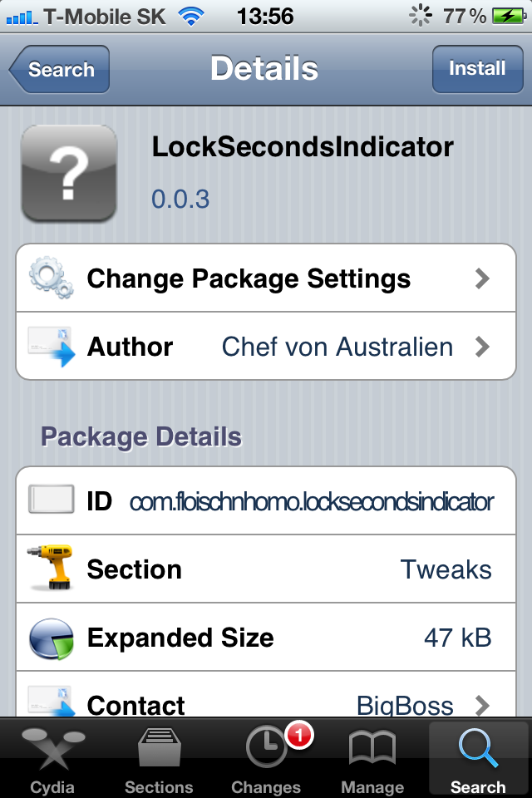Tap the yellow drill Section icon
Viewport: 532px width, 798px height.
coord(51,569)
